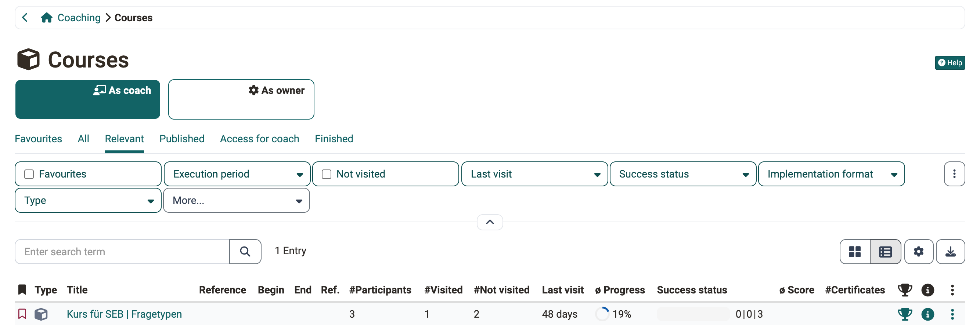980x336 pixels.
Task: Open the Coaching breadcrumb link
Action: [x=79, y=18]
